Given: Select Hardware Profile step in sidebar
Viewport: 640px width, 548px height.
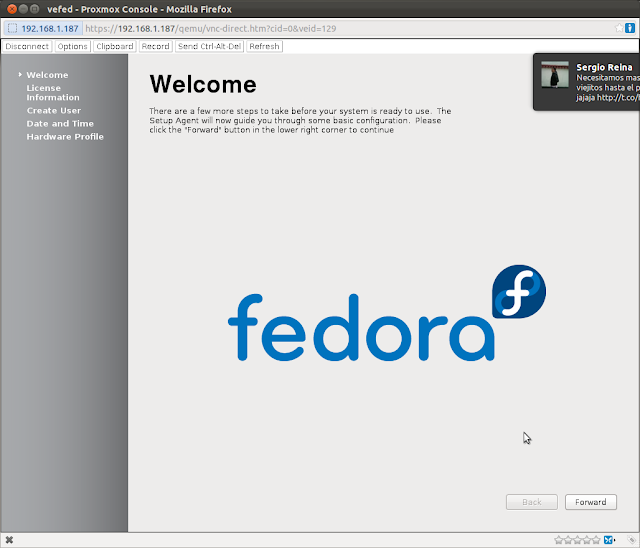Looking at the screenshot, I should point(65,136).
